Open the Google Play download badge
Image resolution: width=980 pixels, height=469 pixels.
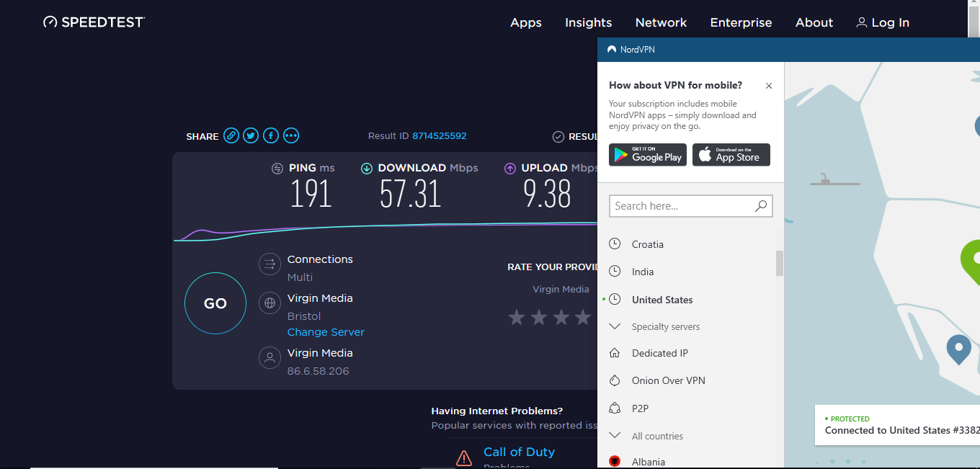(x=648, y=155)
